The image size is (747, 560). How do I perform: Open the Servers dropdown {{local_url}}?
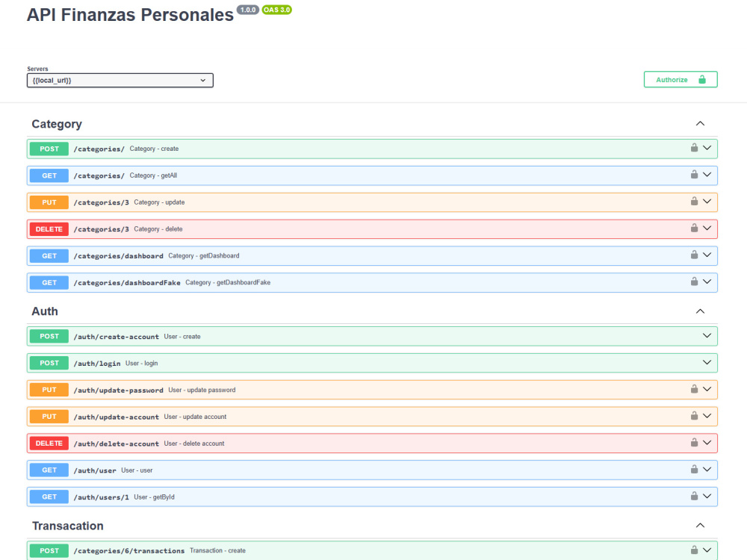coord(120,81)
